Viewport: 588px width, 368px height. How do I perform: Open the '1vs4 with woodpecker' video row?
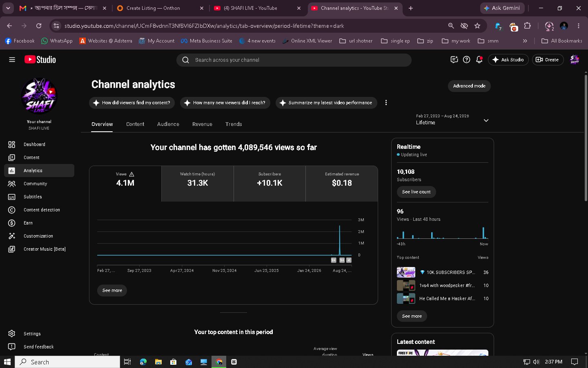[x=443, y=285]
